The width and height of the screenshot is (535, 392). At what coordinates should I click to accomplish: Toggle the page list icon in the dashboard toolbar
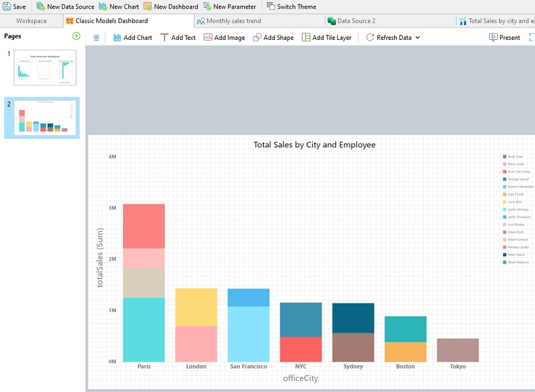pyautogui.click(x=96, y=37)
